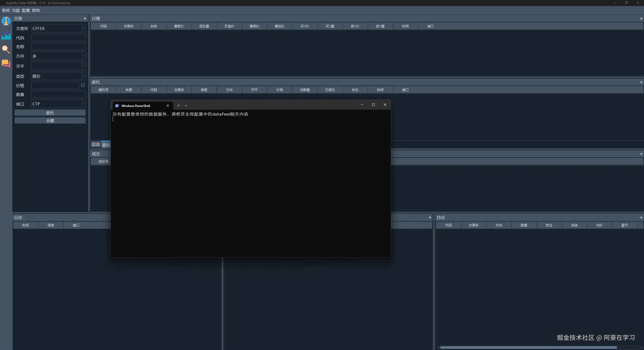Float the 持仓 panel with its dock icon

(x=641, y=217)
